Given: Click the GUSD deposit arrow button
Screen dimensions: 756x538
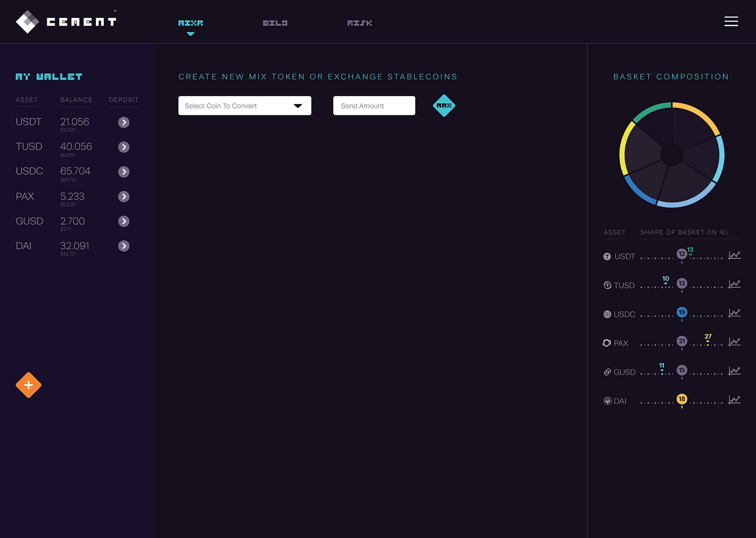Looking at the screenshot, I should (124, 221).
